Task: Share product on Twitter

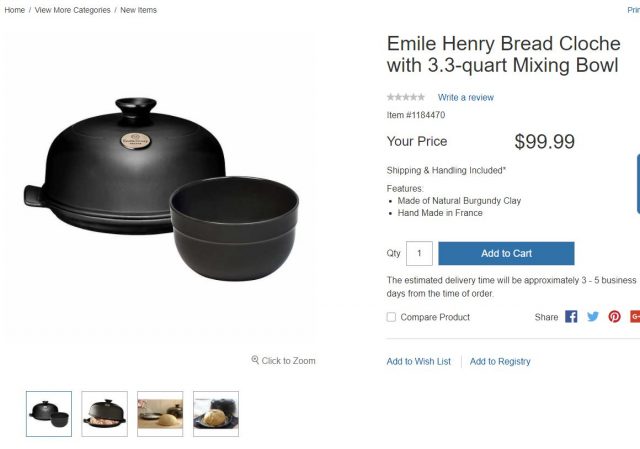Action: (x=593, y=317)
